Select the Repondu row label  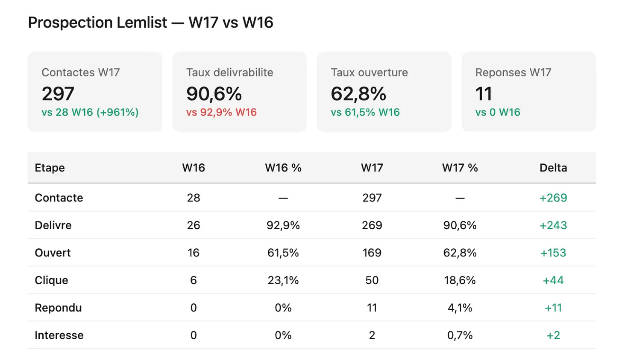coord(58,308)
